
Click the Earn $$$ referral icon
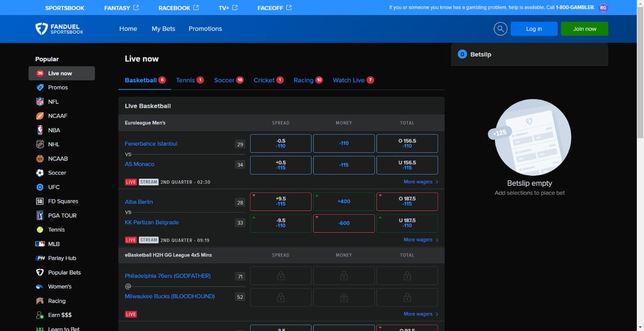(x=40, y=315)
